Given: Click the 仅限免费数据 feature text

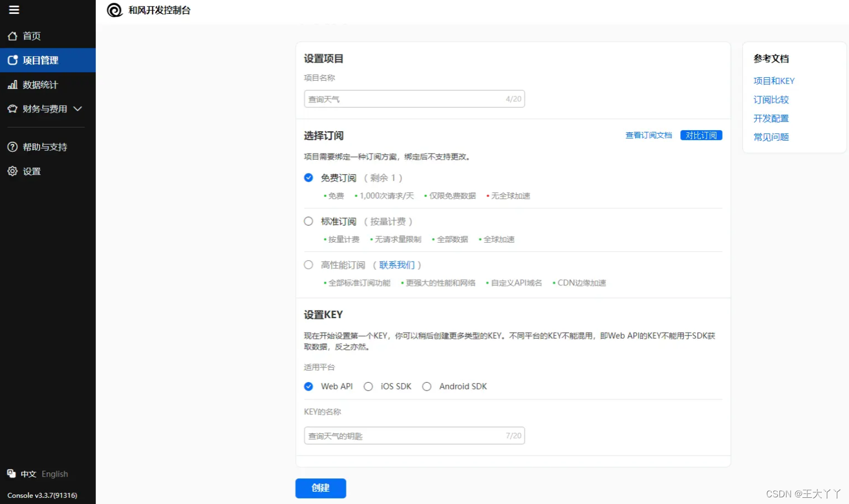Looking at the screenshot, I should 452,196.
